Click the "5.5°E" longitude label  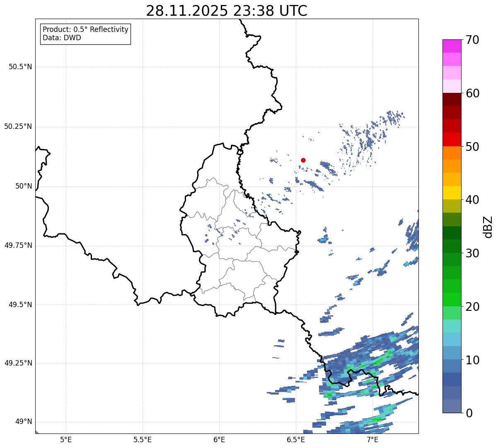[143, 439]
